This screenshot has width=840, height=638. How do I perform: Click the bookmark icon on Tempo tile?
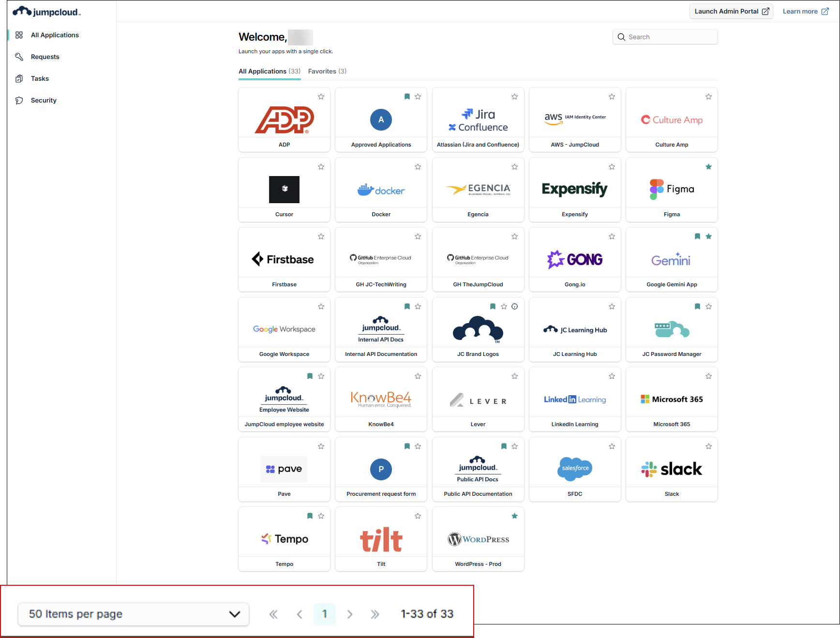(x=310, y=516)
